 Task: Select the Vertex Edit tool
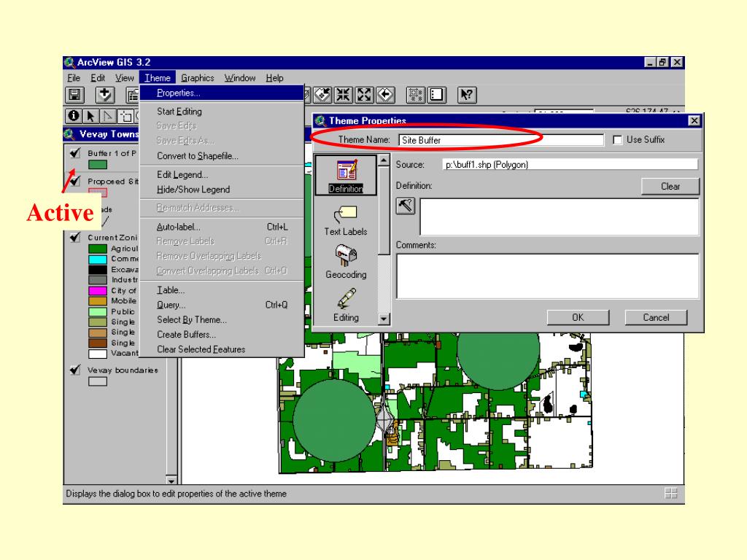click(108, 116)
